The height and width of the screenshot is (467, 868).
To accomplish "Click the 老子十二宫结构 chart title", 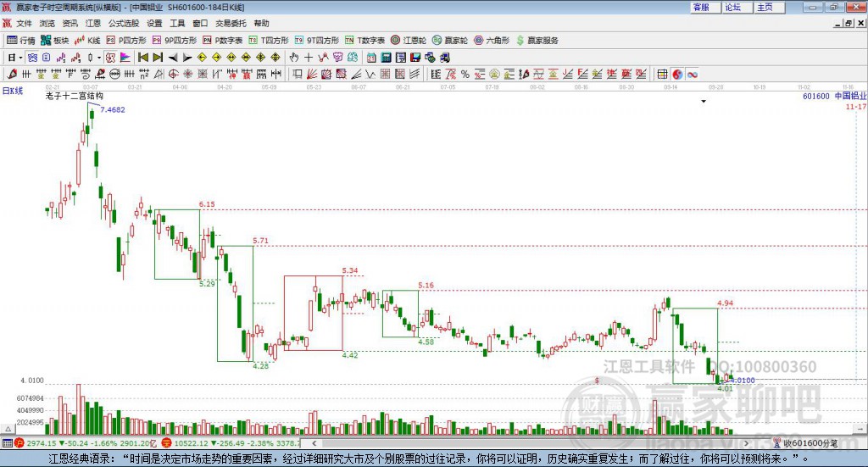I will [75, 97].
